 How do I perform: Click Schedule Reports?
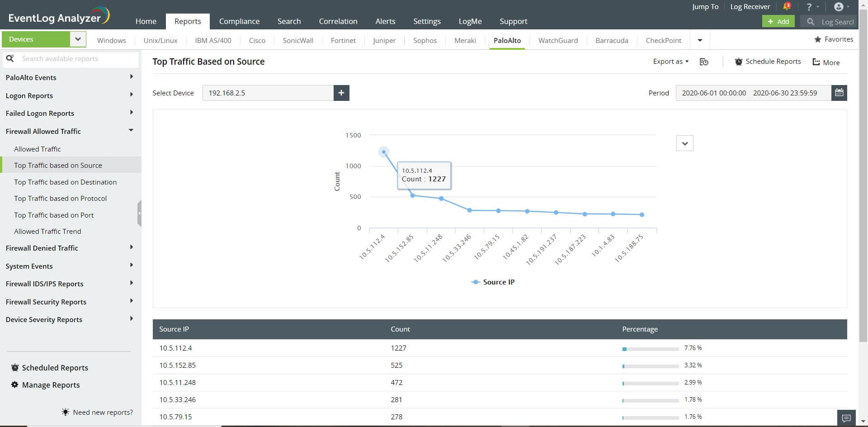click(768, 62)
